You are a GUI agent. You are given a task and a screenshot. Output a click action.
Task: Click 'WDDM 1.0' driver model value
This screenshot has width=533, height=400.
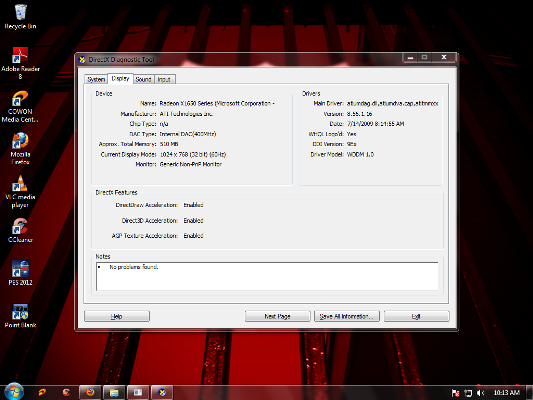coord(360,154)
